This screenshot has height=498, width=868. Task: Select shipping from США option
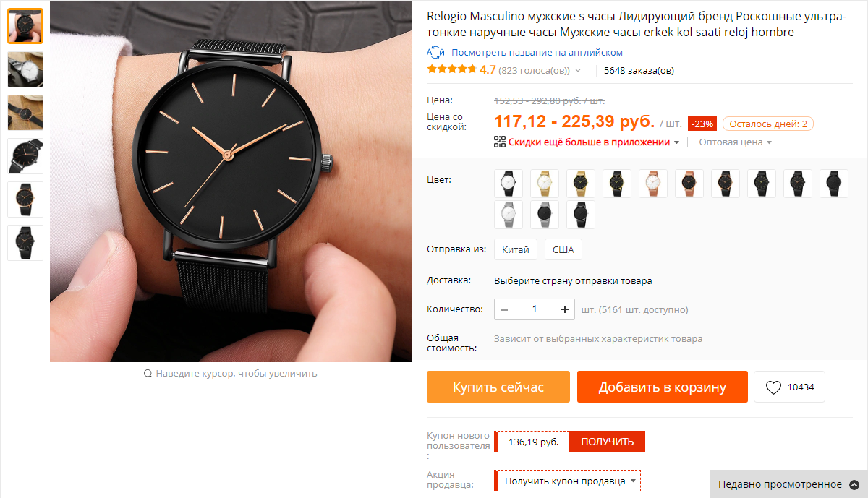click(563, 249)
